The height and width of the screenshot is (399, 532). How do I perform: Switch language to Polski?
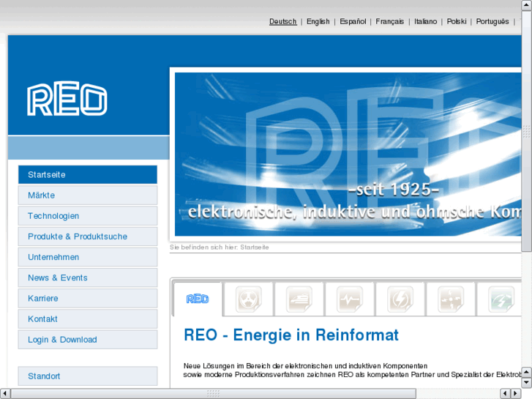457,21
